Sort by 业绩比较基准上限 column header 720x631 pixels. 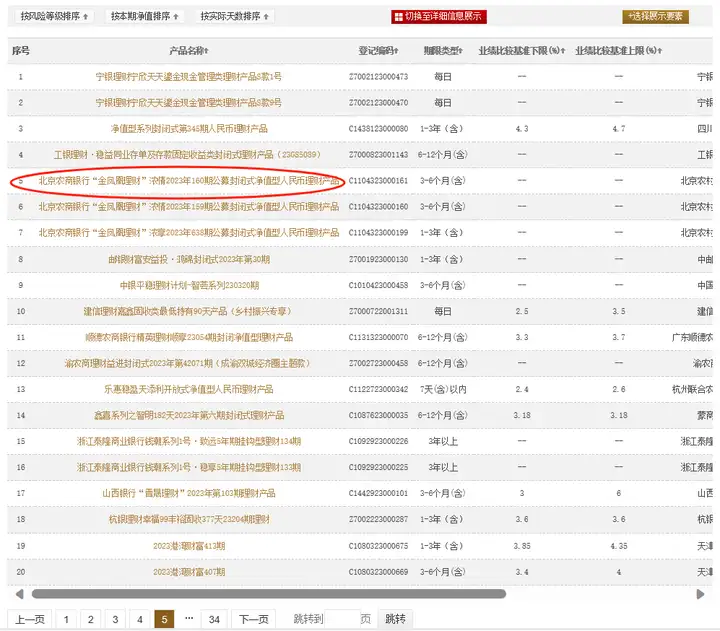[619, 51]
